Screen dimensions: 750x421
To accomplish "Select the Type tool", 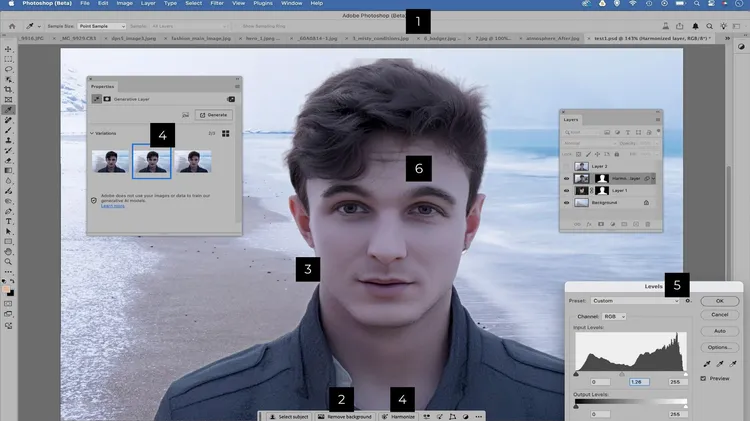I will tap(8, 222).
